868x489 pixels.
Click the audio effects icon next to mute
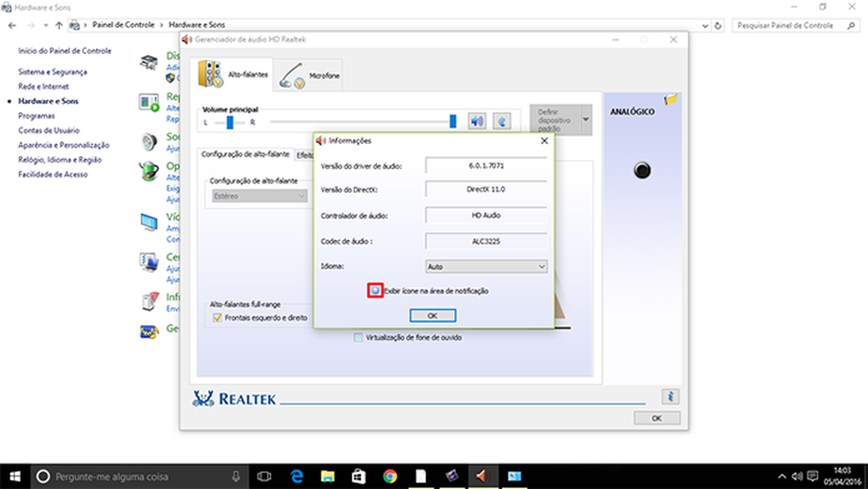click(x=502, y=121)
